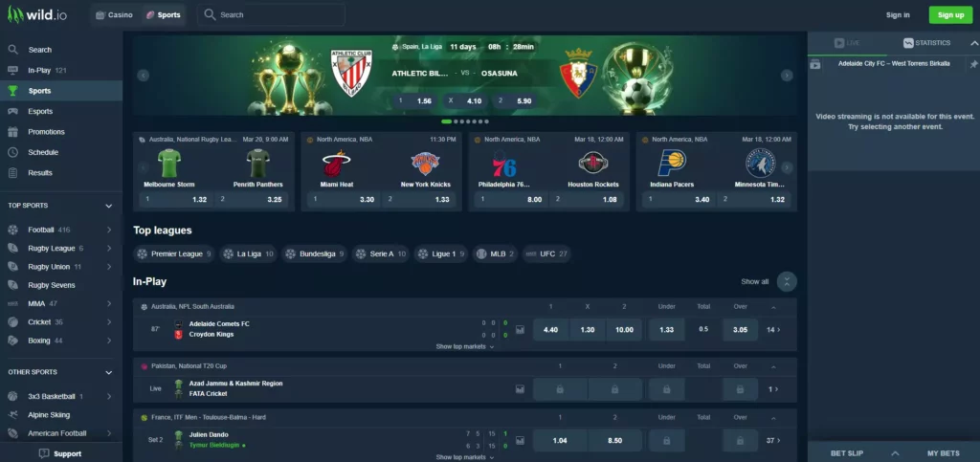Open Serie A top league chip

[381, 254]
